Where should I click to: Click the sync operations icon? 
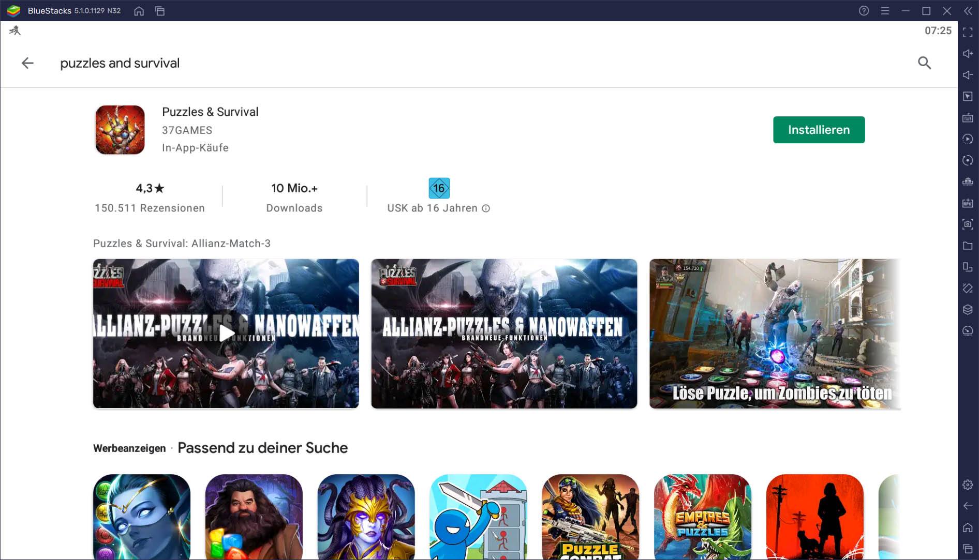968,160
